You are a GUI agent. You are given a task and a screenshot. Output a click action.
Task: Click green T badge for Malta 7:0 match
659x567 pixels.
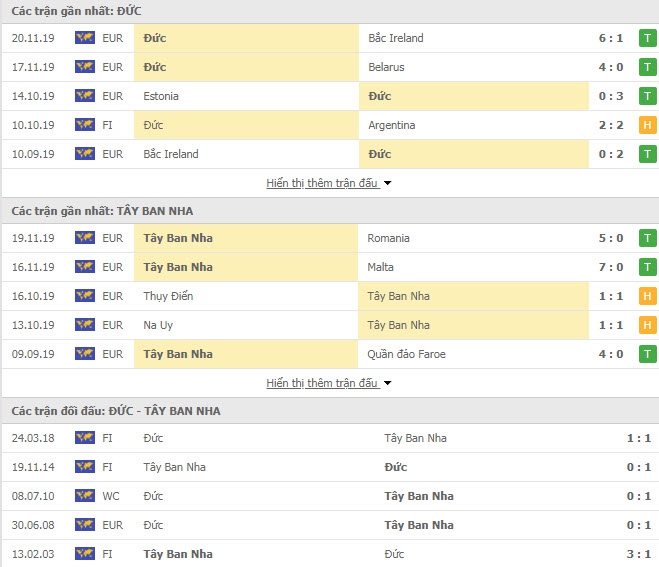tap(647, 267)
